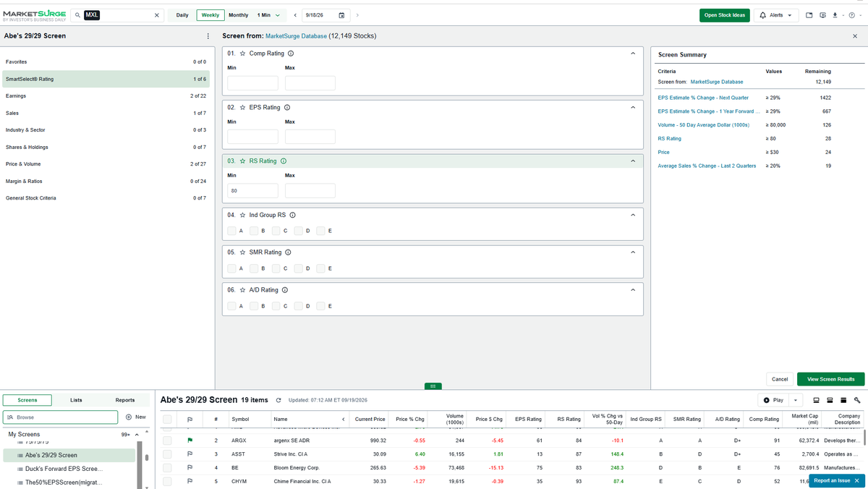Click the info icon beside EPS Rating
The height and width of the screenshot is (489, 868).
tap(287, 108)
